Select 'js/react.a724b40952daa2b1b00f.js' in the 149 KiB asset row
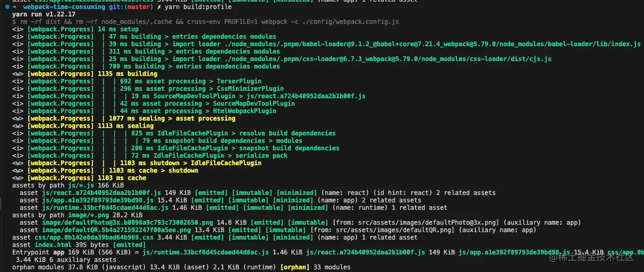This screenshot has width=644, height=272. pyautogui.click(x=101, y=193)
